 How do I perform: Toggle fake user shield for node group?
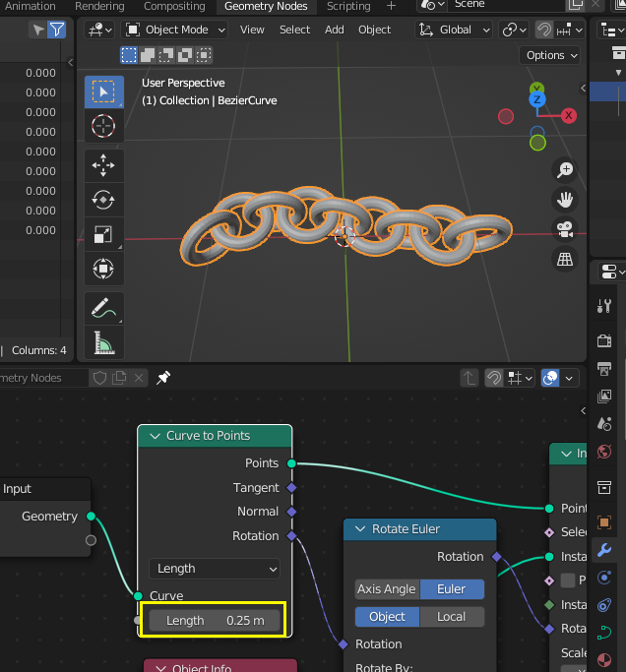click(x=99, y=378)
